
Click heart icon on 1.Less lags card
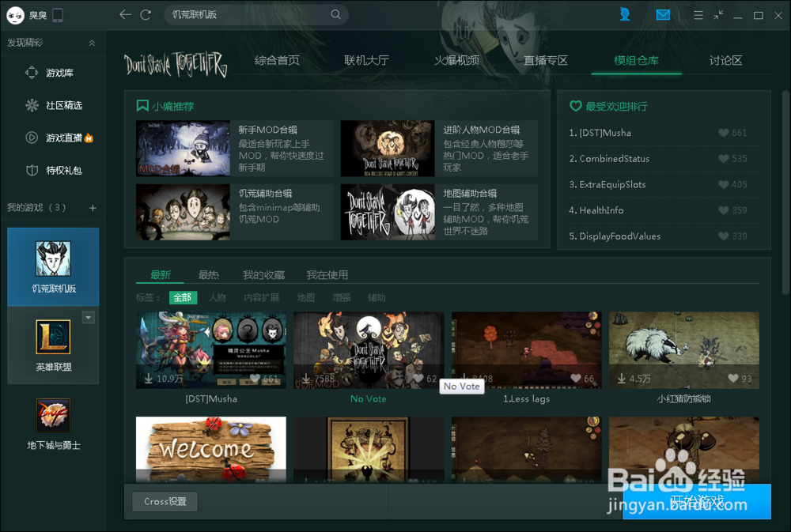(576, 378)
